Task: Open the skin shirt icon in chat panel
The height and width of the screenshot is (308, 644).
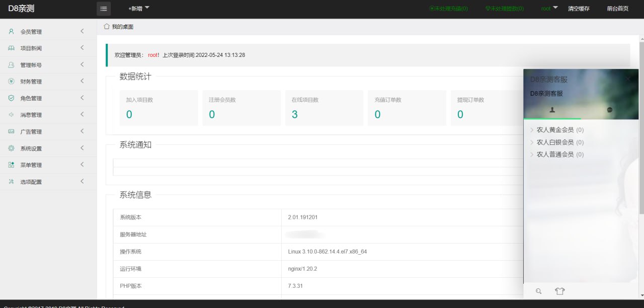Action: (560, 291)
